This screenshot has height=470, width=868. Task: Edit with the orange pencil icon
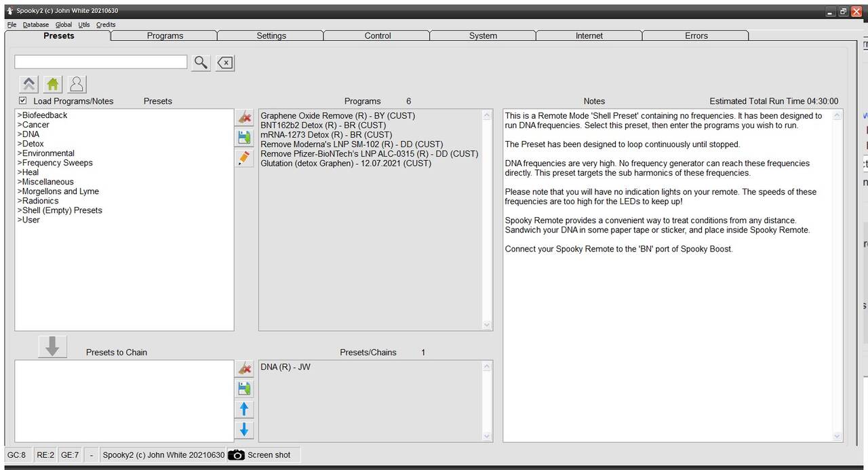click(244, 158)
